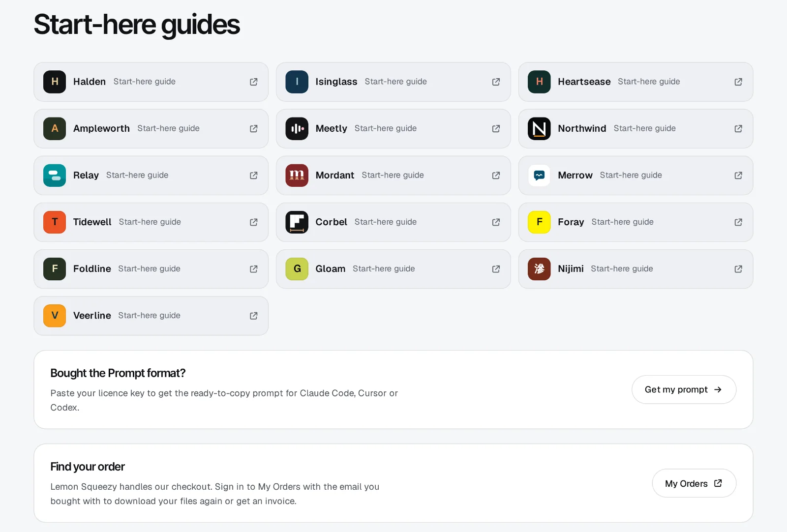Open external link icon on Corbel card
Image resolution: width=787 pixels, height=532 pixels.
(496, 222)
